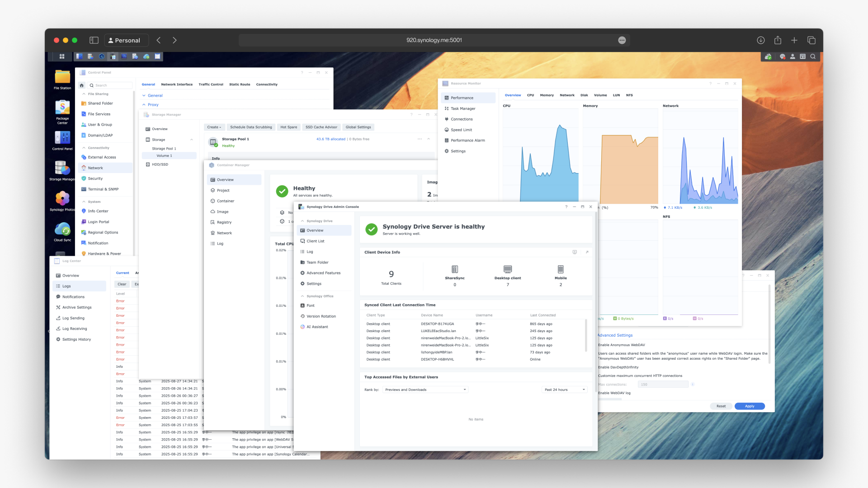Click Safari new tab plus icon

click(794, 40)
